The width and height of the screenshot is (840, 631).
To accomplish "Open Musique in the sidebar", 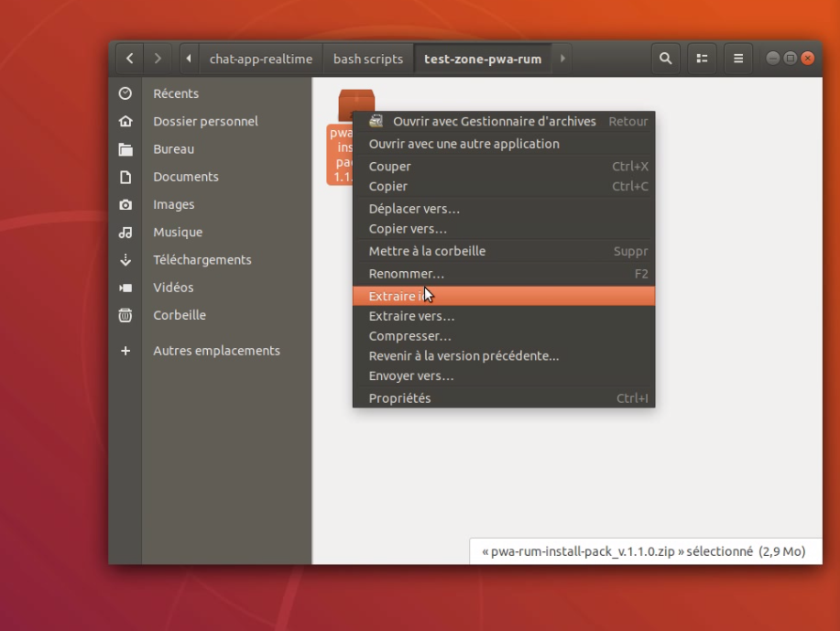I will pyautogui.click(x=177, y=232).
